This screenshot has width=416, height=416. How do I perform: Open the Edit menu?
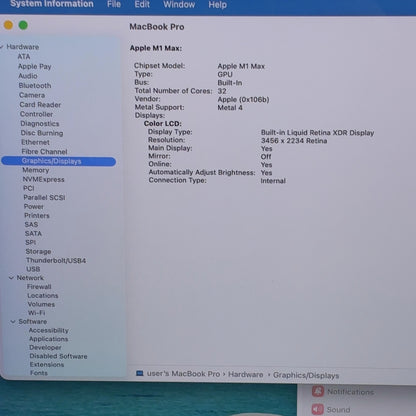142,4
